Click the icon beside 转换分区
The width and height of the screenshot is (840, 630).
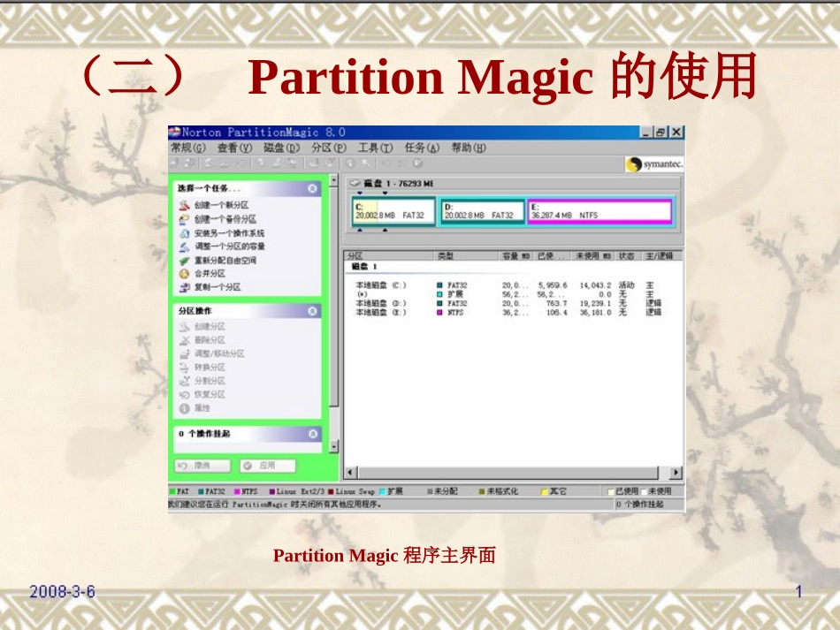[184, 368]
